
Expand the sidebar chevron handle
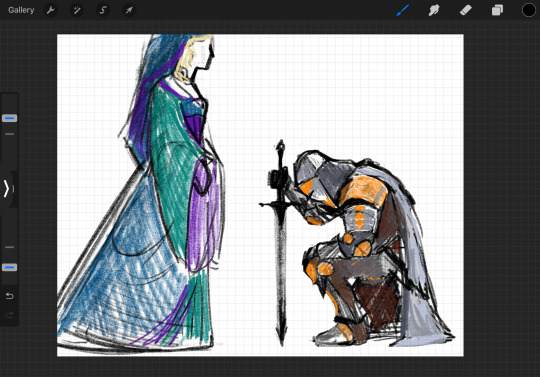[7, 189]
